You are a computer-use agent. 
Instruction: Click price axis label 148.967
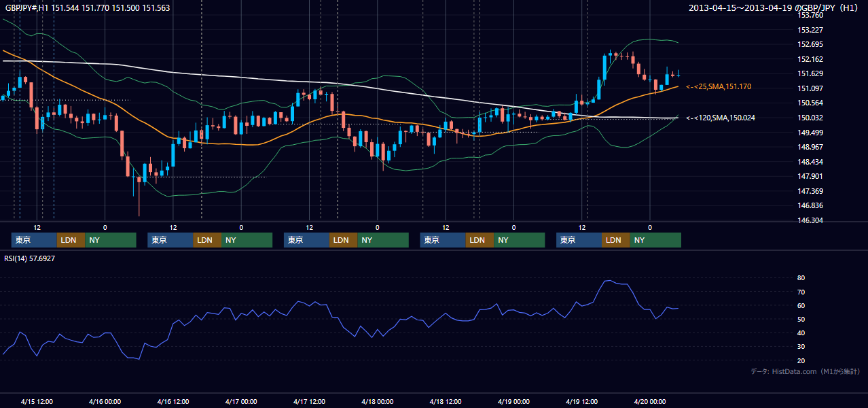811,147
